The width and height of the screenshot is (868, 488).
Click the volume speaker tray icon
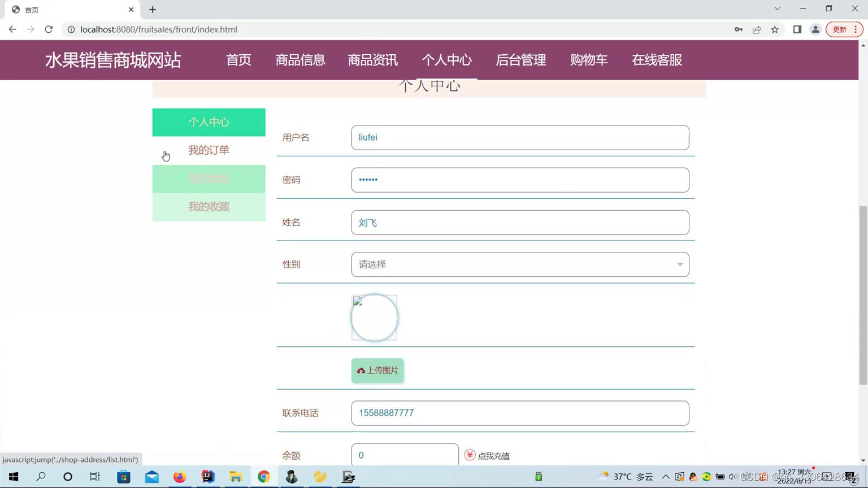click(733, 477)
